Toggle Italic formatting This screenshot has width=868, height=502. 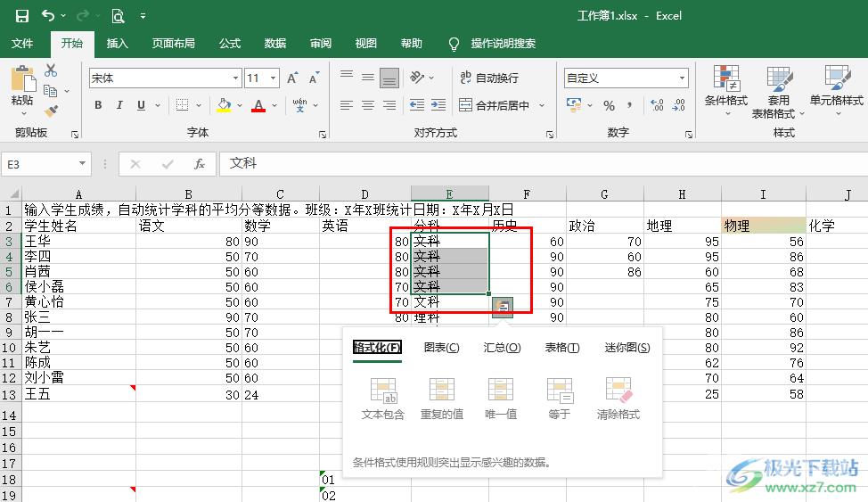point(119,104)
